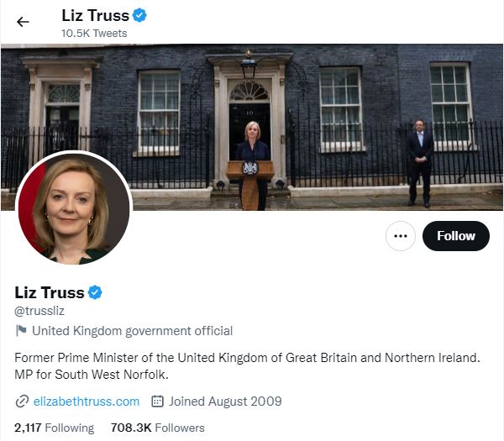
Task: View the 708.3K Followers list
Action: coord(158,428)
